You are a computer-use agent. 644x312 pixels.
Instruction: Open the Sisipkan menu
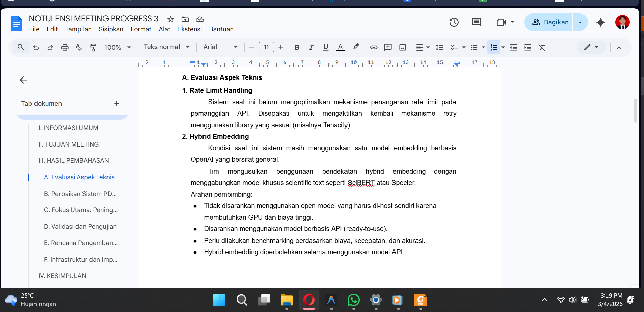pyautogui.click(x=111, y=29)
